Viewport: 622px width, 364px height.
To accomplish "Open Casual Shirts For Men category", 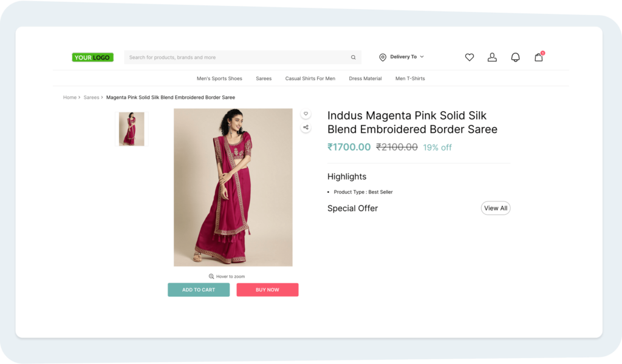I will coord(310,78).
